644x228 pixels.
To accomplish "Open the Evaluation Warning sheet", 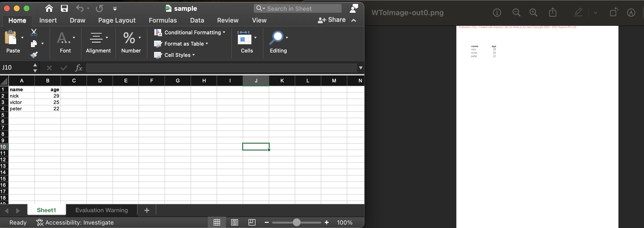I will [101, 210].
